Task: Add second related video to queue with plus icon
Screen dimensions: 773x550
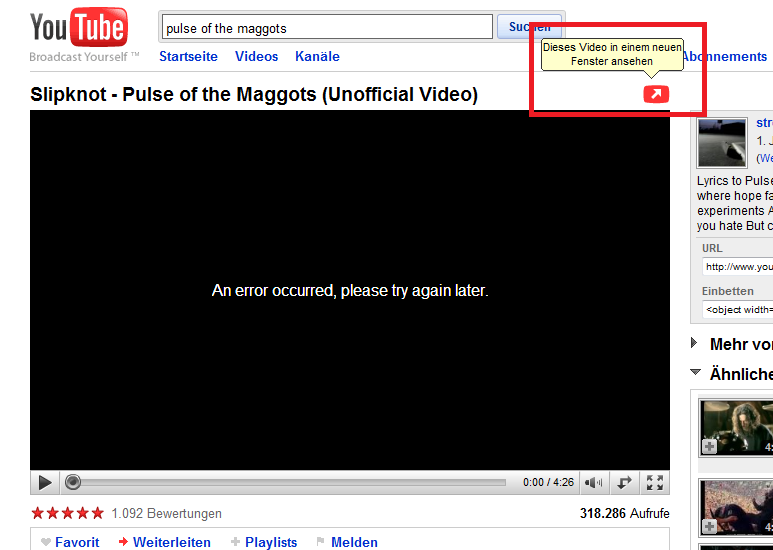Action: point(709,527)
